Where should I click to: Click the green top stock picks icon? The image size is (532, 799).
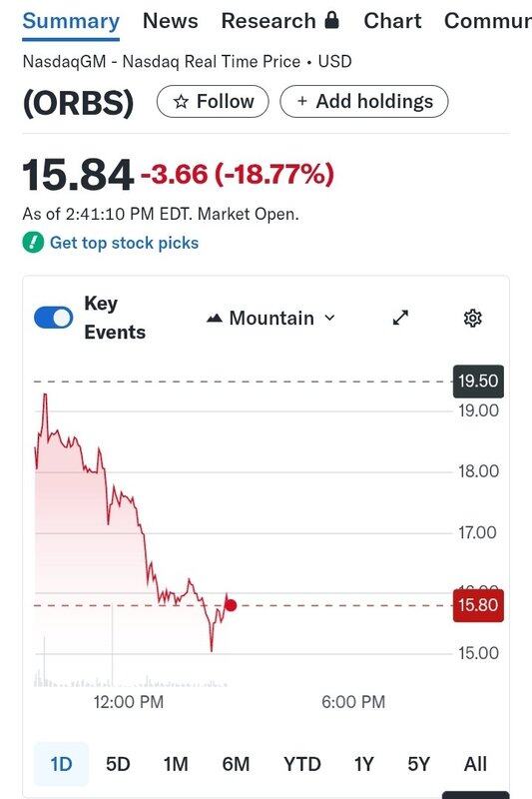(x=33, y=243)
